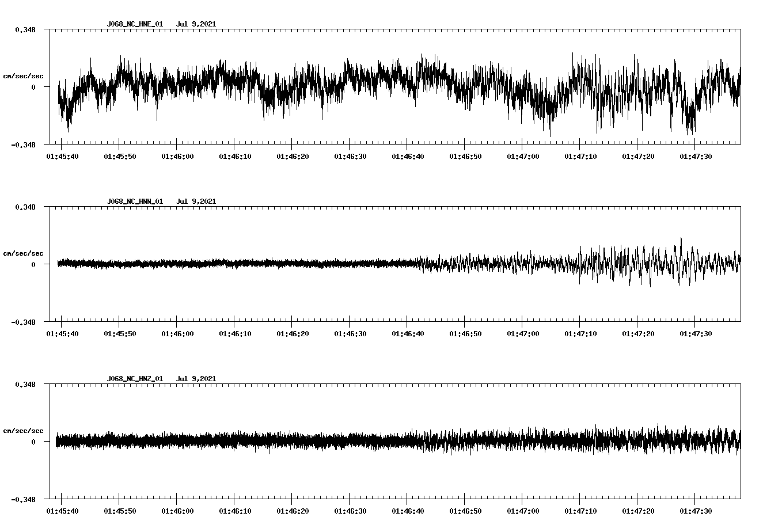This screenshot has height=532, width=782.
Task: Pick the 01:45:40 tick label under HNN plot
Action: pyautogui.click(x=62, y=334)
